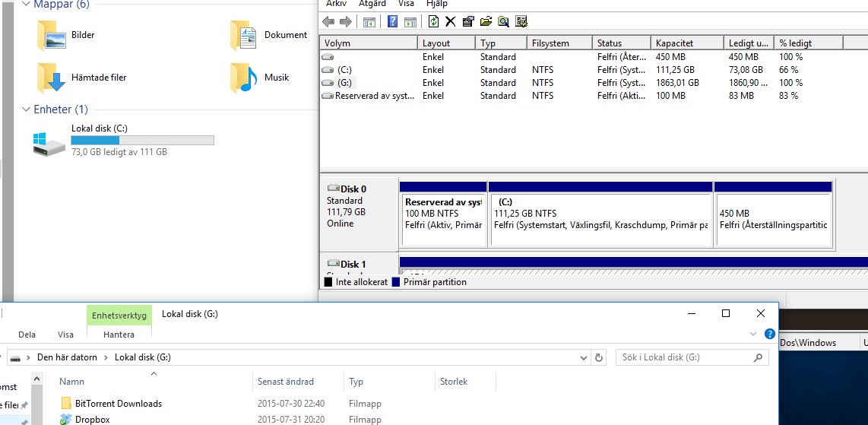This screenshot has width=868, height=425.
Task: Collapse the Enheter (1) group
Action: (27, 109)
